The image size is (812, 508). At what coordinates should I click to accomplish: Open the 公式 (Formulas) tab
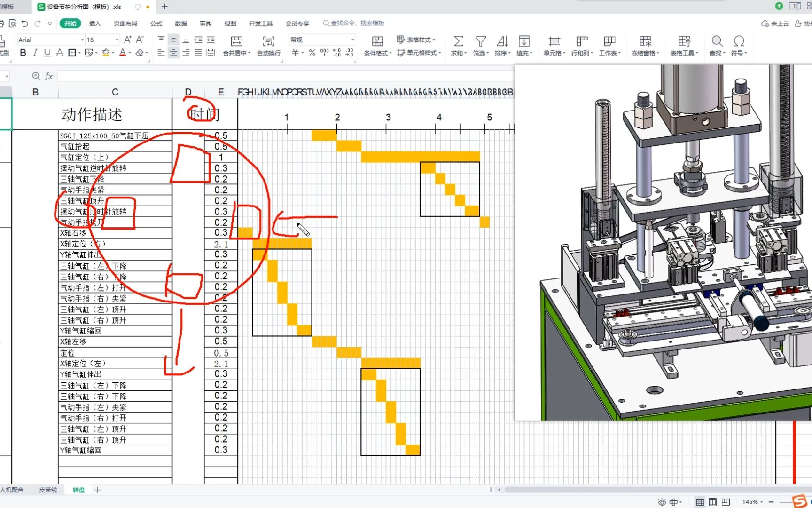[156, 24]
